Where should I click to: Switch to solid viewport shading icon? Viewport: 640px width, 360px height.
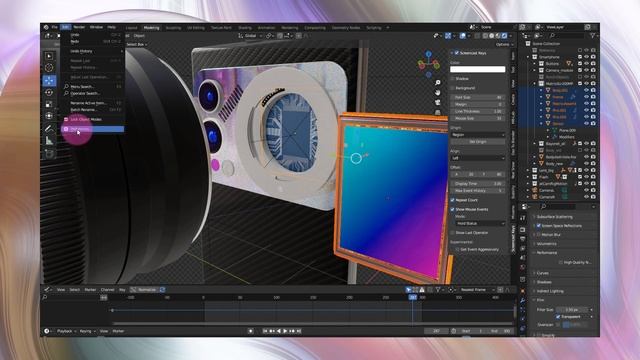pyautogui.click(x=491, y=36)
